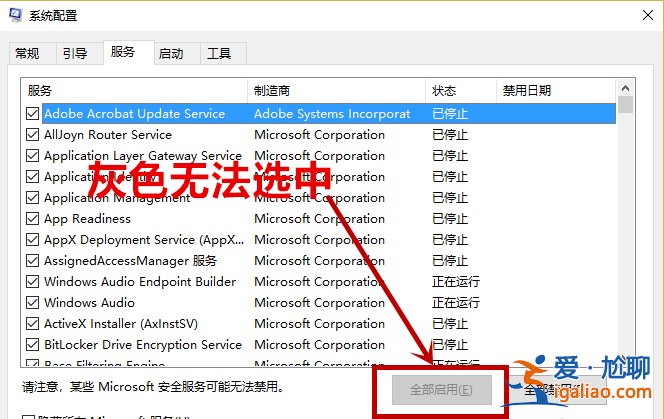Click the services list scrollbar thumb
664x419 pixels.
pos(625,105)
